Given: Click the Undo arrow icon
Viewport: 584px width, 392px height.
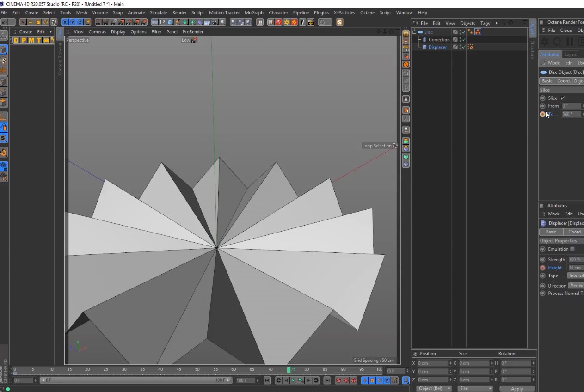Looking at the screenshot, I should click(x=4, y=22).
